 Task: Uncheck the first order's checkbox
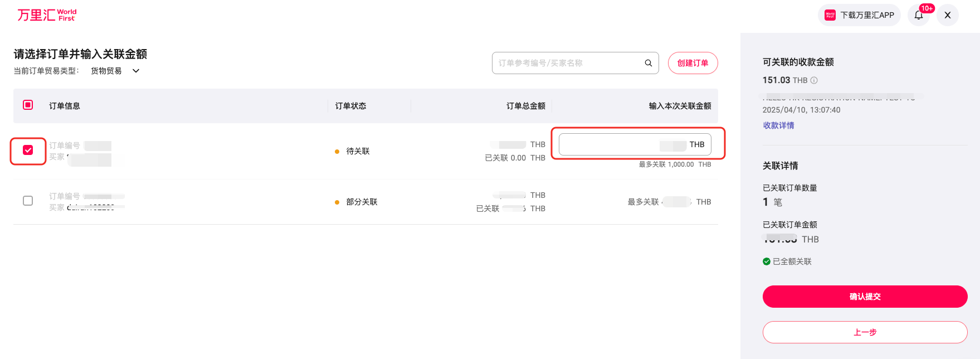[x=28, y=151]
